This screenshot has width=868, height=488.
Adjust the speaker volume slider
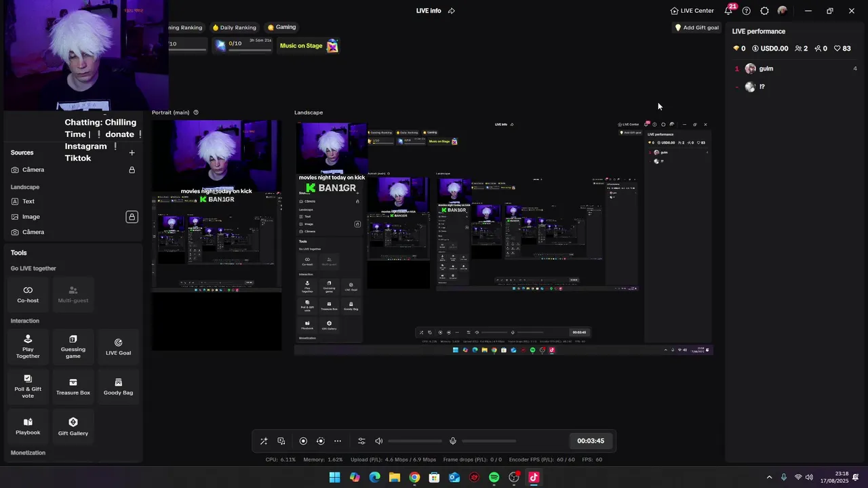[414, 441]
